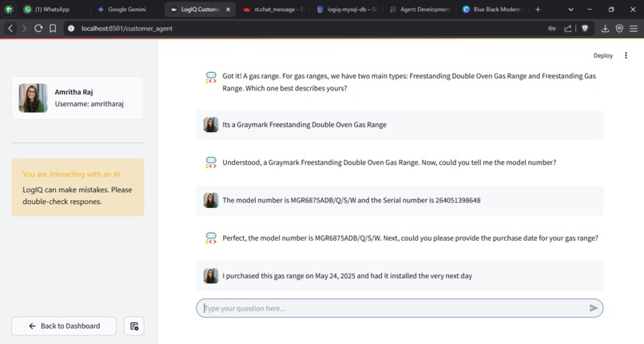The height and width of the screenshot is (344, 644).
Task: Click the chat log icon beside Back to Dashboard
Action: click(x=134, y=326)
